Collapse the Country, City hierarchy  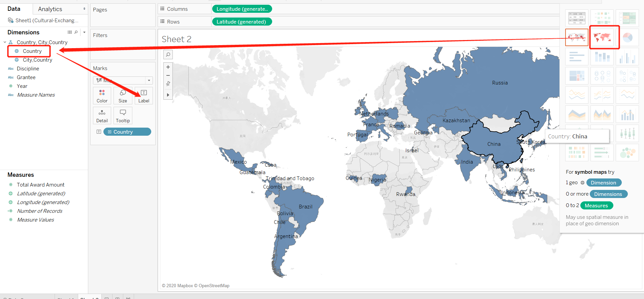point(5,42)
